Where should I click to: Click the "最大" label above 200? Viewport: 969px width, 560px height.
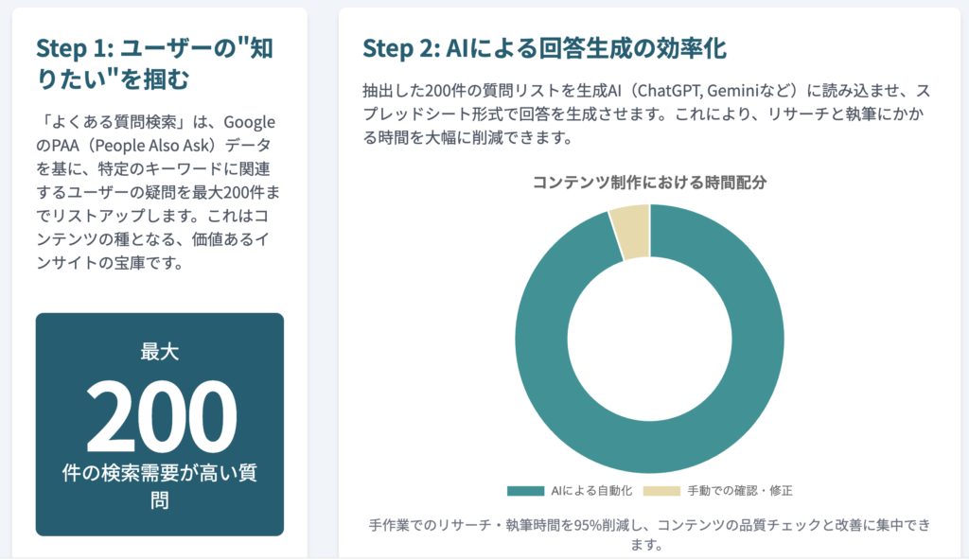pos(159,352)
